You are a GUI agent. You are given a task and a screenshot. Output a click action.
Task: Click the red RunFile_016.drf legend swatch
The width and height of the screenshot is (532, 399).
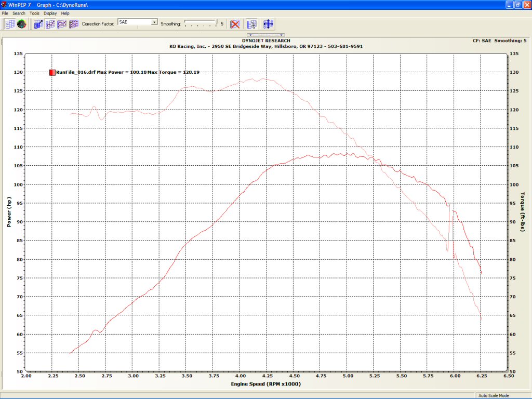point(52,73)
